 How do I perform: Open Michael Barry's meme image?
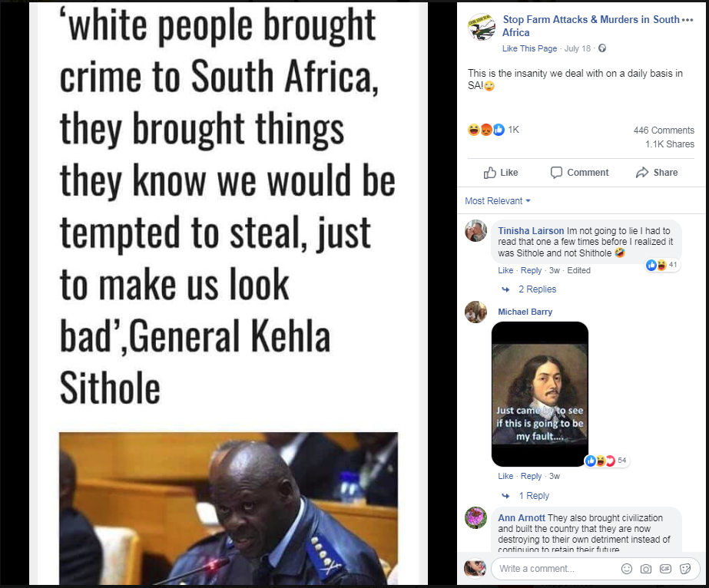click(x=540, y=394)
